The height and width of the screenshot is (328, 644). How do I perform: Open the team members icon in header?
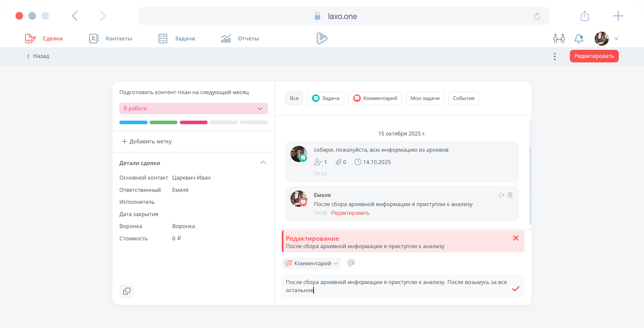[559, 39]
